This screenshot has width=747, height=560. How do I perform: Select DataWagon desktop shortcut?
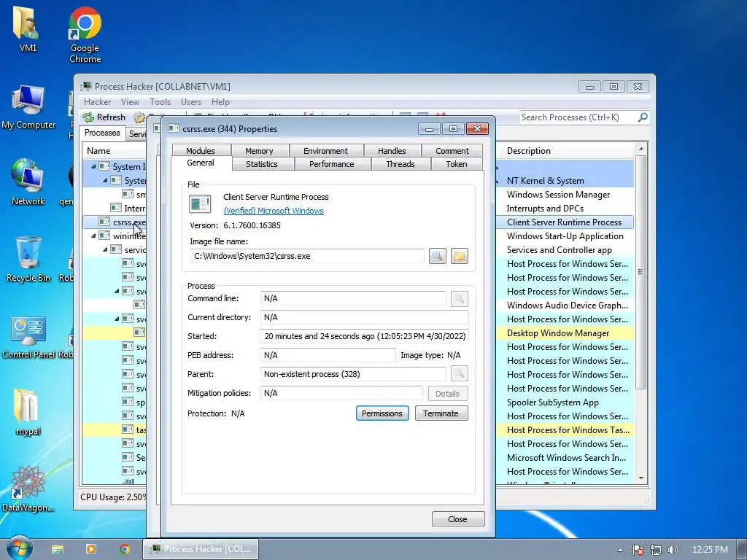point(28,489)
